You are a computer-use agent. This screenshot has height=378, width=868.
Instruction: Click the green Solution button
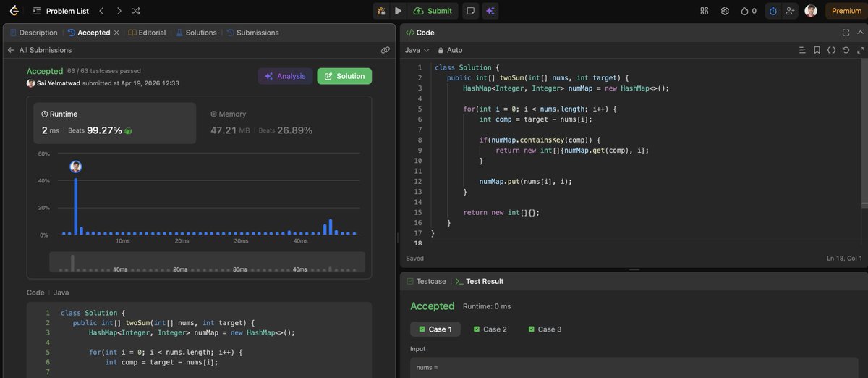pyautogui.click(x=344, y=76)
